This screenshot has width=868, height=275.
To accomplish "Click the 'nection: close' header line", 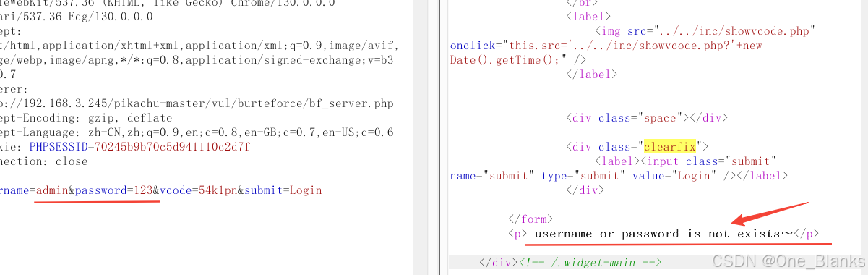I will tap(44, 161).
